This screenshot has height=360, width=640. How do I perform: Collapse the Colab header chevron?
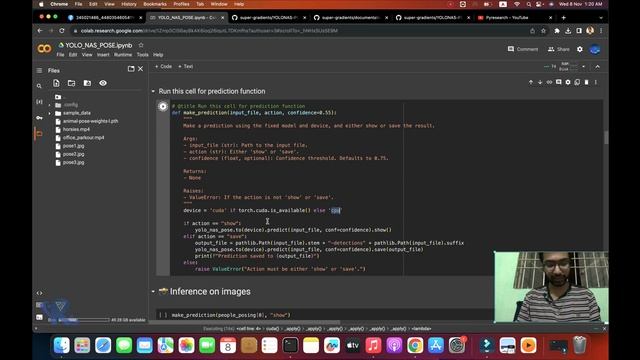tap(598, 67)
